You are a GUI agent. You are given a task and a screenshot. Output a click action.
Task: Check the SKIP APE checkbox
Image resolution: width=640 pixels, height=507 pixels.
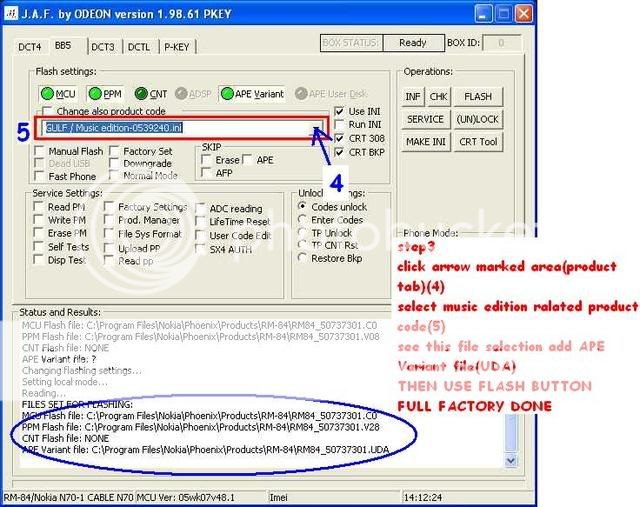point(247,160)
